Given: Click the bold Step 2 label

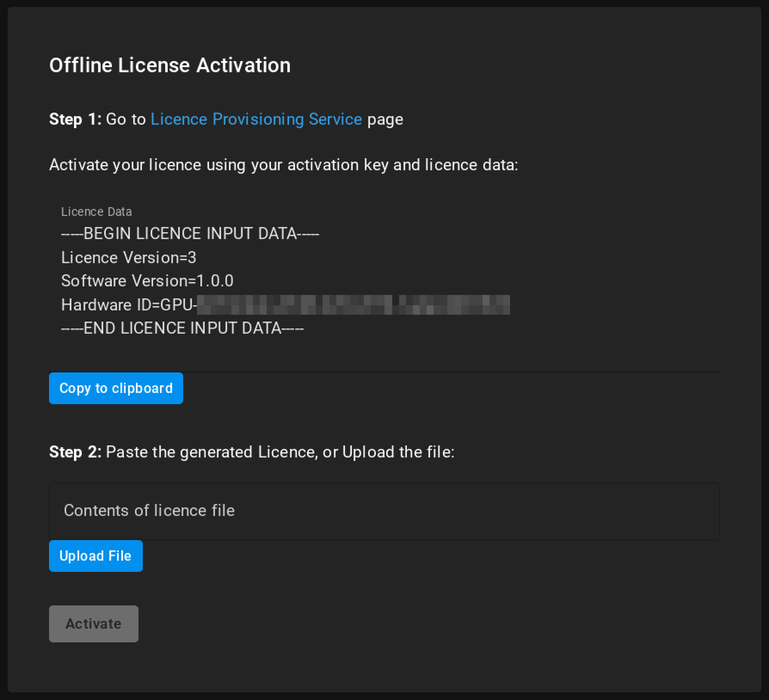Looking at the screenshot, I should 75,452.
